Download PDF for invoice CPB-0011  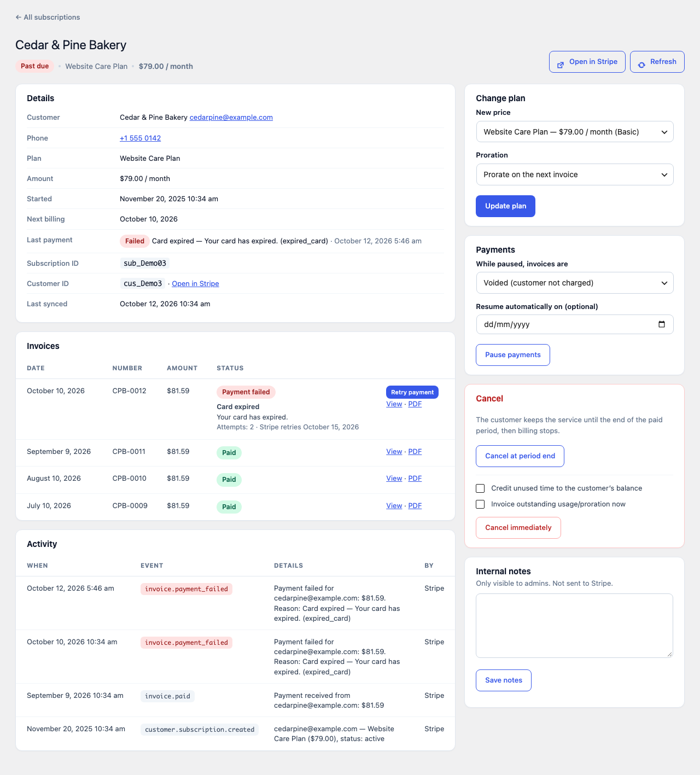[415, 452]
